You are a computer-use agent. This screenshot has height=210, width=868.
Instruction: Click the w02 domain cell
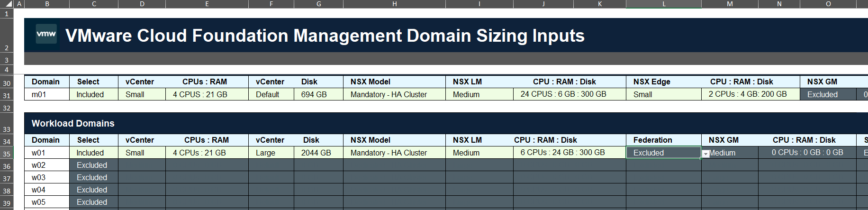pos(47,165)
